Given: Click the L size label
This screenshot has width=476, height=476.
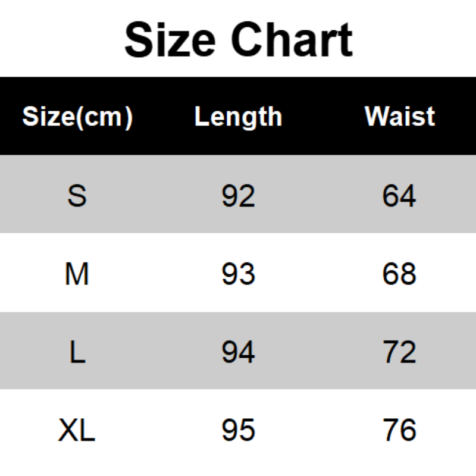Looking at the screenshot, I should (77, 352).
